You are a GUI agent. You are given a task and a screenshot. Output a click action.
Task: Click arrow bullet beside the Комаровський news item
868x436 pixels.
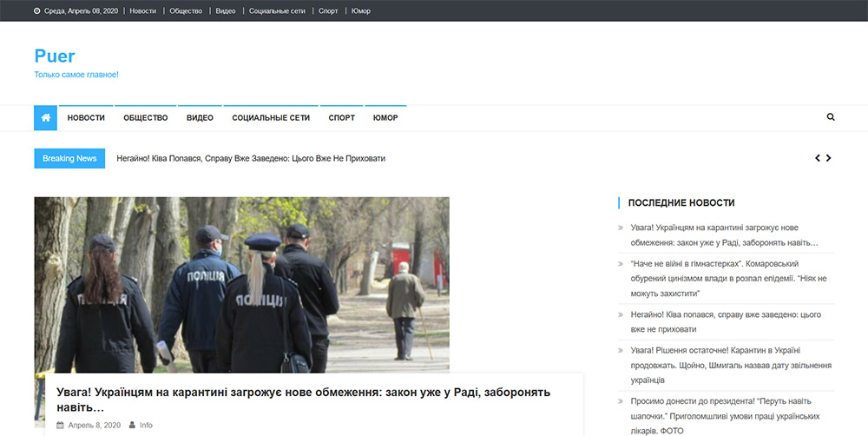click(x=621, y=264)
